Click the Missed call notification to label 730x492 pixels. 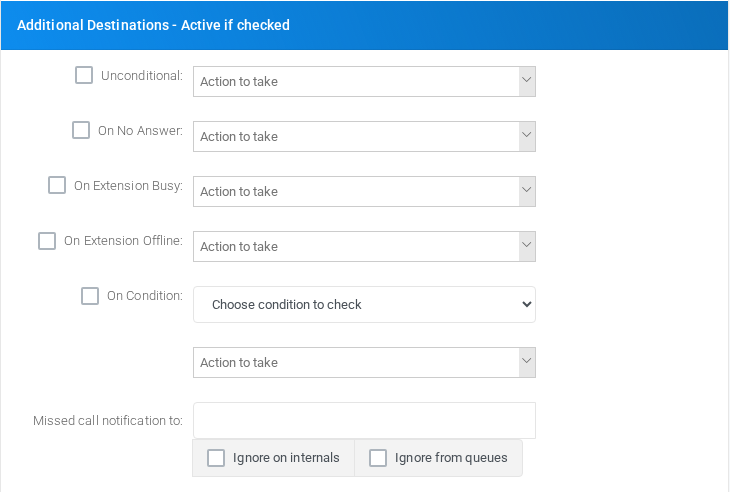click(108, 420)
